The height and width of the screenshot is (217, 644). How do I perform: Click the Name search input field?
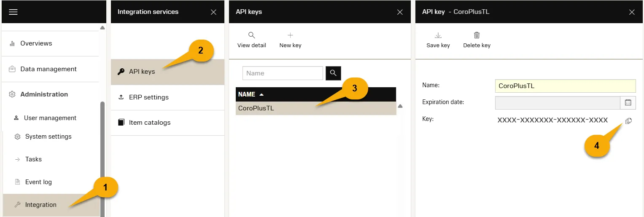point(282,73)
